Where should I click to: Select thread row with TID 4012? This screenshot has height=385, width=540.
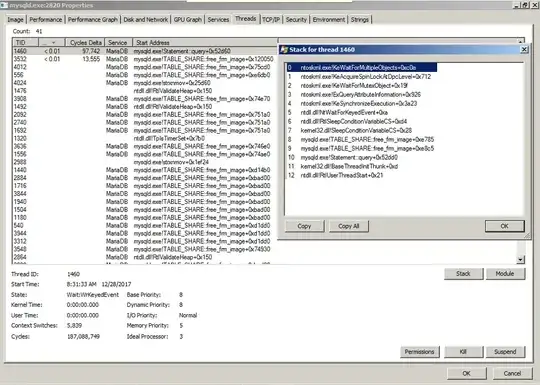point(145,67)
